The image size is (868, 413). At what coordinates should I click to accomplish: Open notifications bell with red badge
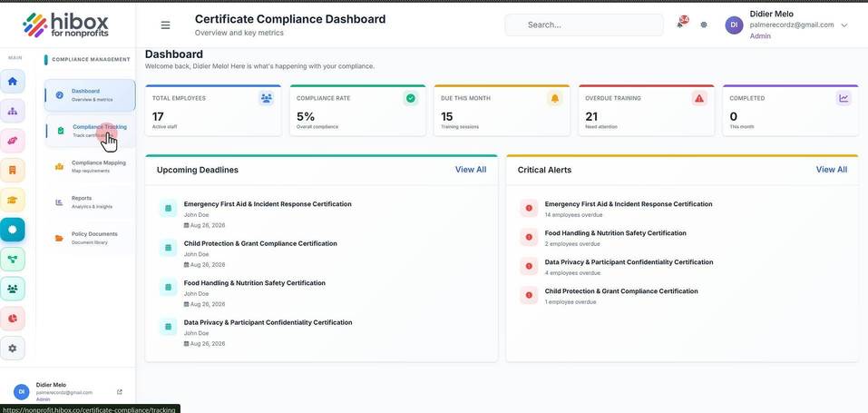[681, 24]
